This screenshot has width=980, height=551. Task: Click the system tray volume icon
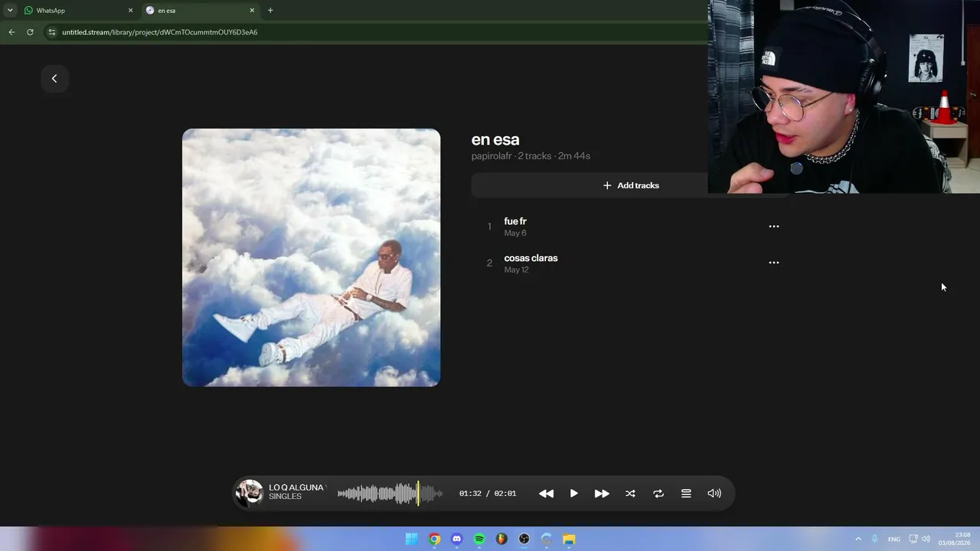(926, 539)
